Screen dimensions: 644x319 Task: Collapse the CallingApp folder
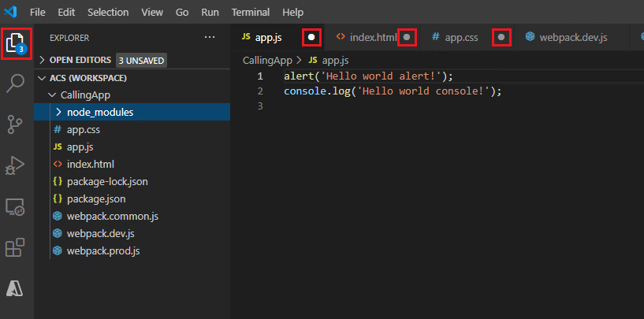click(x=51, y=95)
